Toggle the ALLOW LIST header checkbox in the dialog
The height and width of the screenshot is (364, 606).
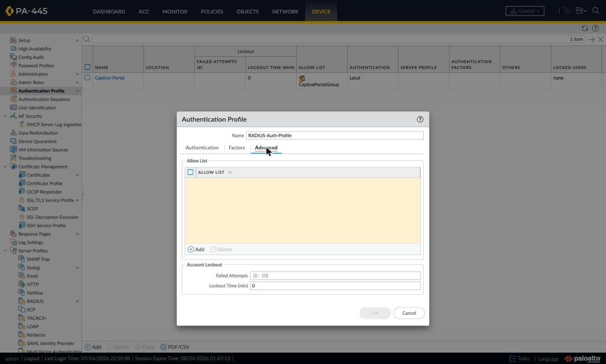[190, 172]
